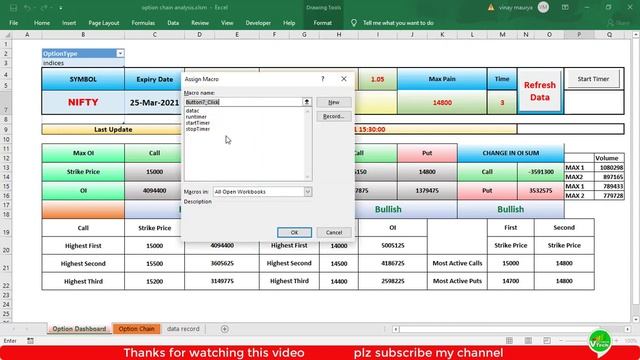640x360 pixels.
Task: Click the macro recording icon in status bar
Action: point(30,341)
